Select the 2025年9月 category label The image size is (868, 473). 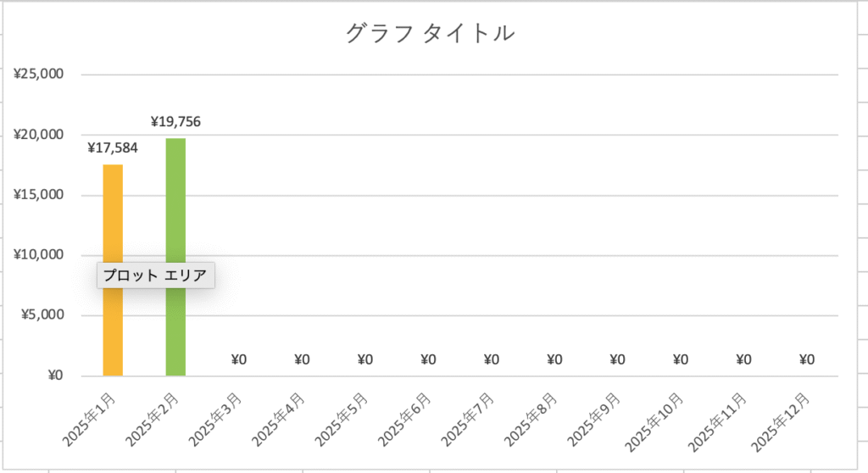click(594, 420)
